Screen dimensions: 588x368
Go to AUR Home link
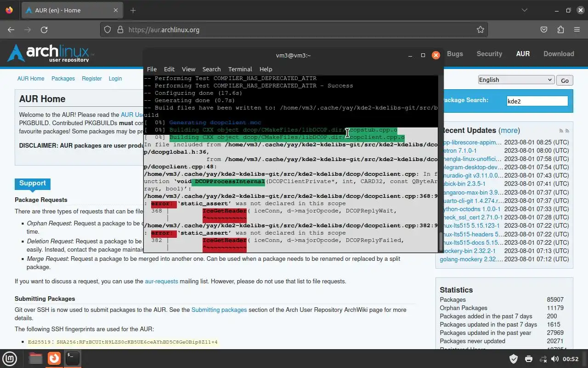(x=31, y=79)
